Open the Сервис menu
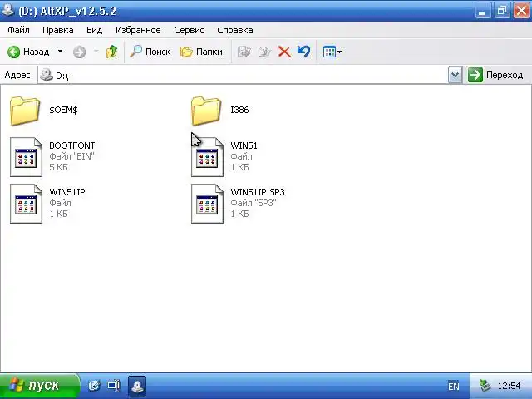 point(189,30)
